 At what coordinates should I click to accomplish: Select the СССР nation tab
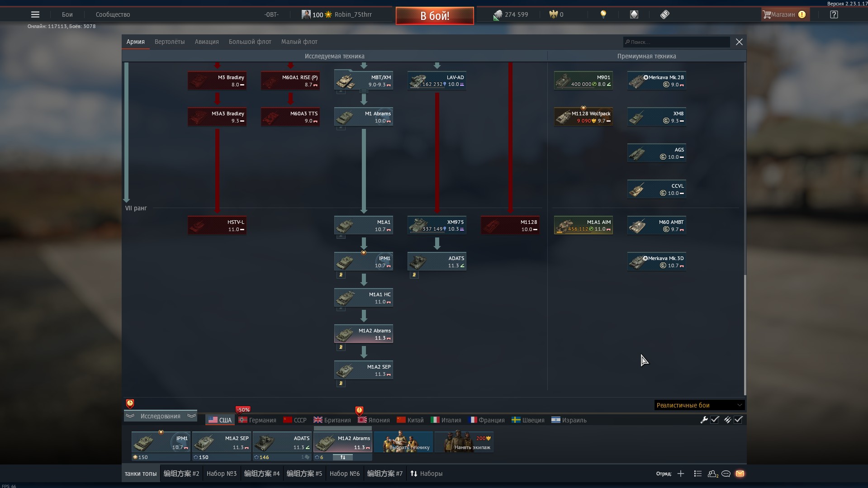tap(295, 420)
